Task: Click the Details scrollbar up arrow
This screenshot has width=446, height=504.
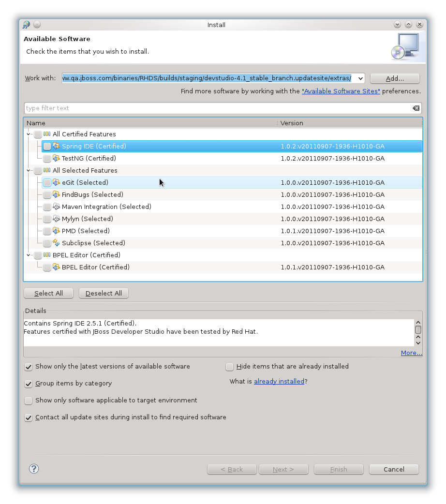Action: pos(418,323)
